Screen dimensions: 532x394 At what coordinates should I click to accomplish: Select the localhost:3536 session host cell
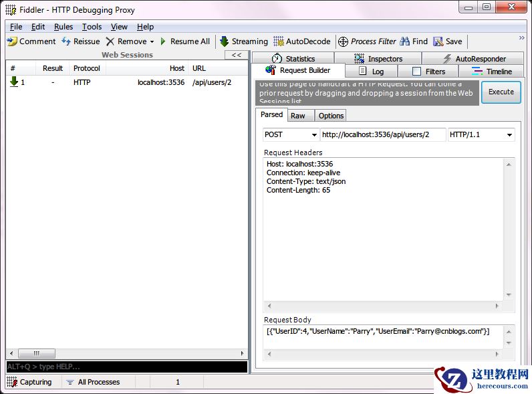pos(161,82)
